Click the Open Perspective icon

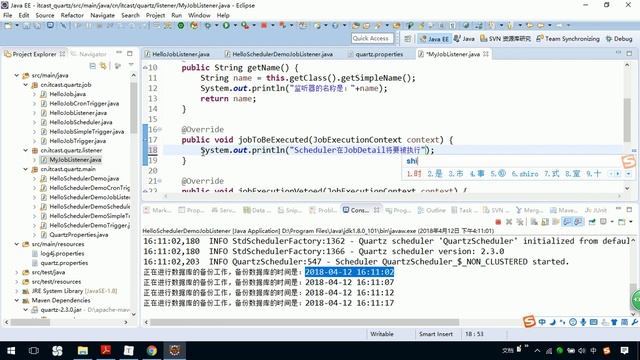click(x=407, y=39)
